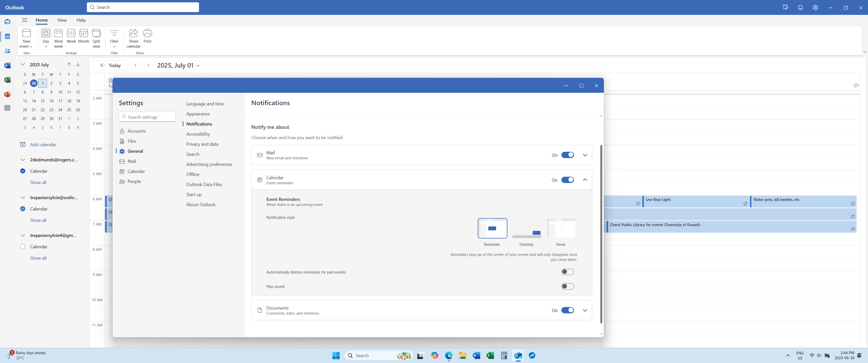868x363 pixels.
Task: Switch to the Work week view
Action: [x=58, y=33]
